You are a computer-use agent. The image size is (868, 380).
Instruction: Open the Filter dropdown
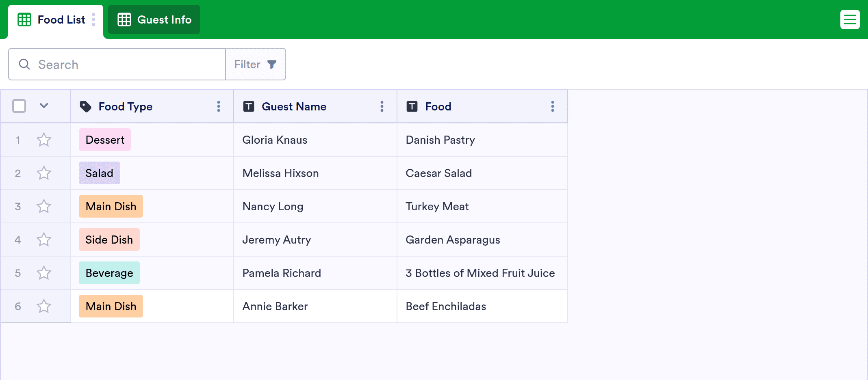click(256, 64)
